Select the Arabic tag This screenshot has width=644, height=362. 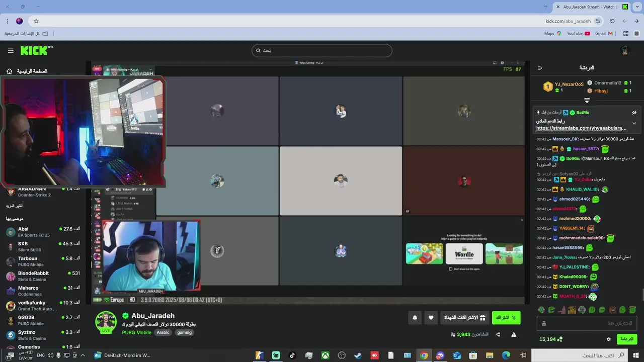tap(163, 332)
